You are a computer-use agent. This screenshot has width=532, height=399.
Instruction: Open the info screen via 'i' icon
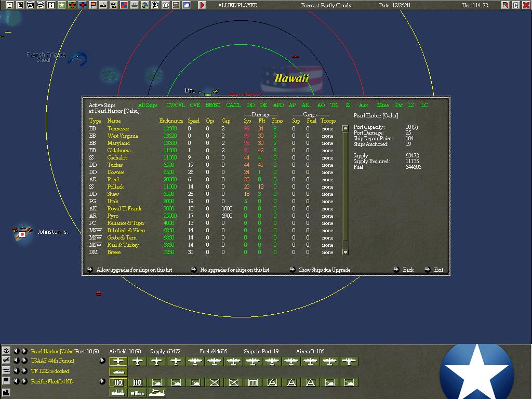click(x=51, y=5)
